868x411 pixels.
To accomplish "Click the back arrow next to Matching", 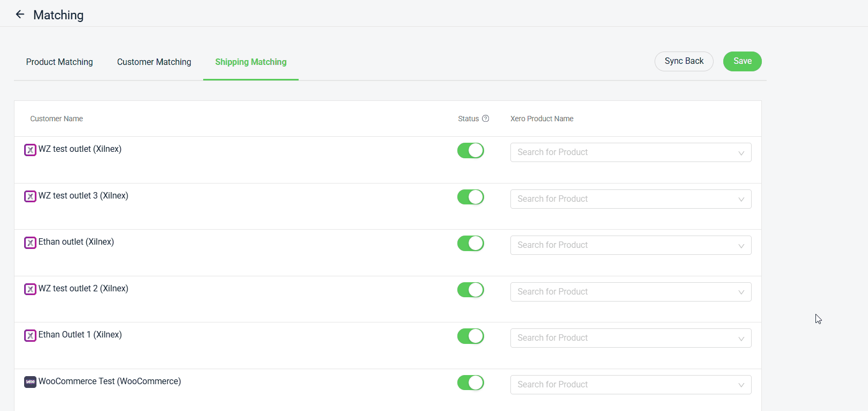I will (20, 14).
